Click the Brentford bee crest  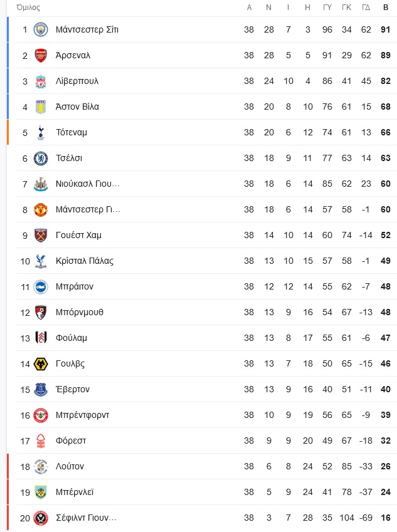(x=41, y=415)
